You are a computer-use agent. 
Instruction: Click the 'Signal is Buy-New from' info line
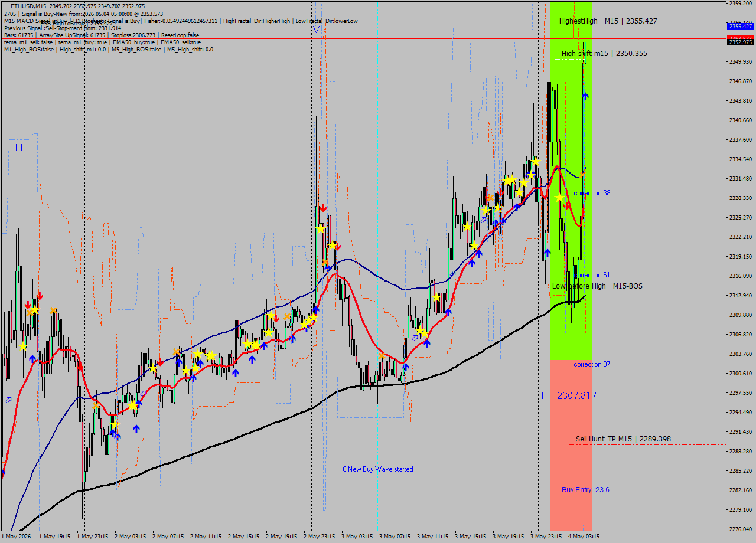(83, 14)
